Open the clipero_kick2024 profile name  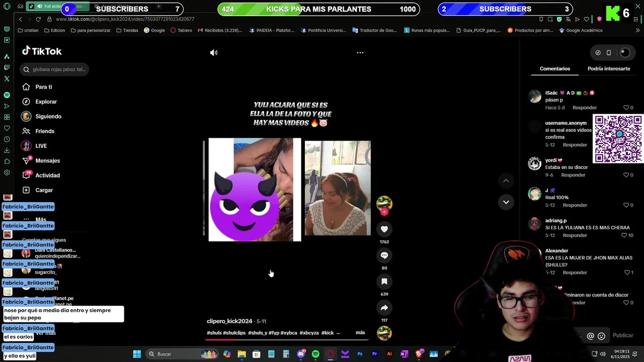[x=229, y=321]
